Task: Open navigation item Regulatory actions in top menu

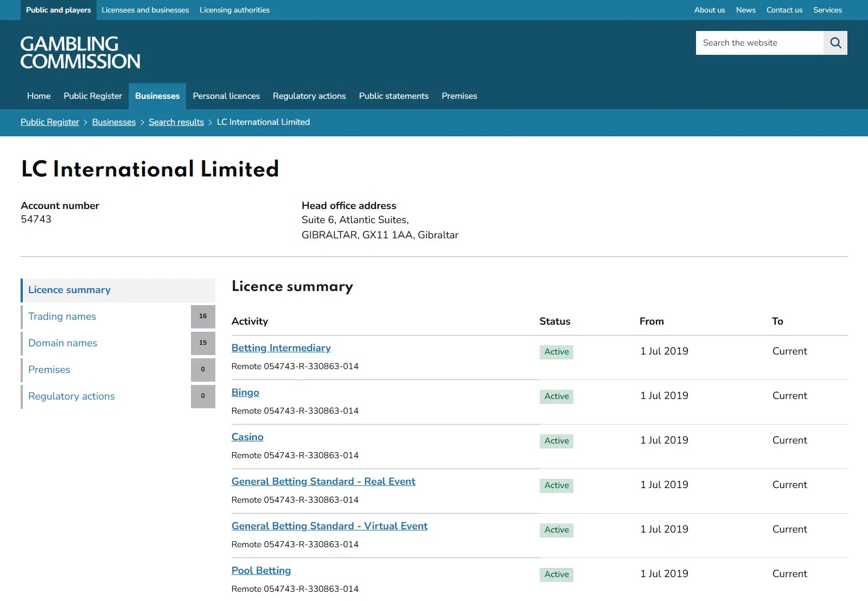Action: point(309,96)
